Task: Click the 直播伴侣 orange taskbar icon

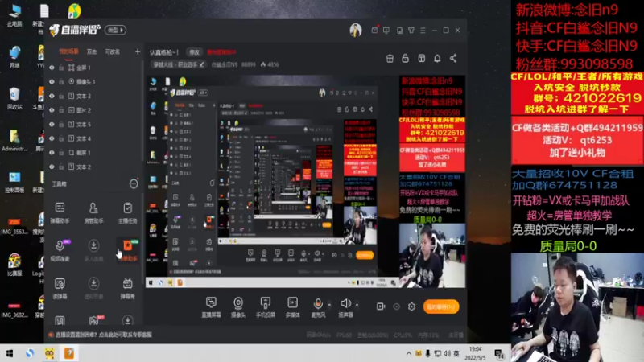Action: click(69, 353)
